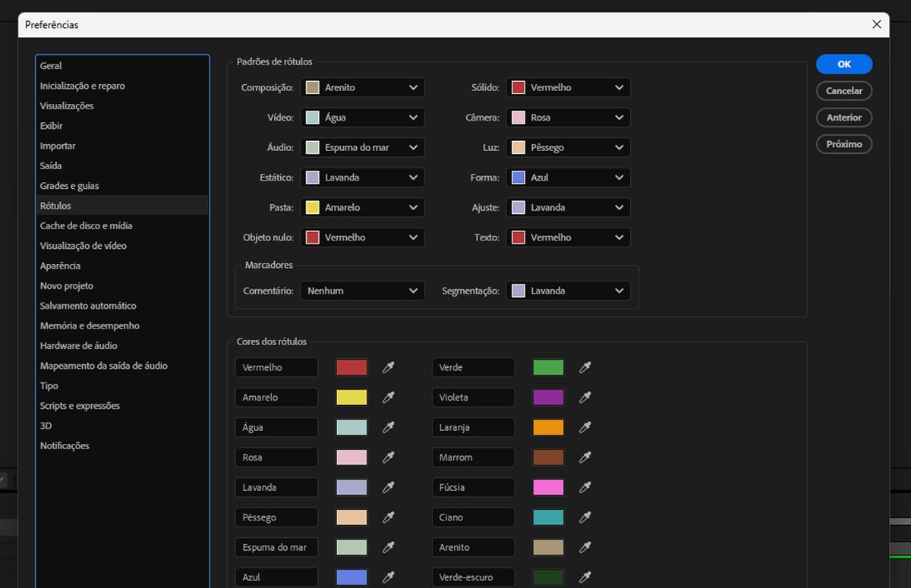Open the Composição label dropdown

pos(362,87)
